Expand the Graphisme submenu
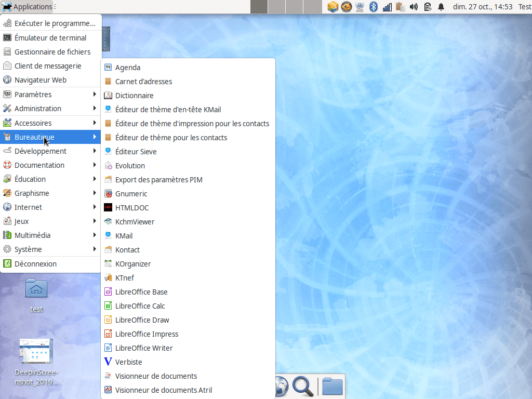Image resolution: width=532 pixels, height=399 pixels. 50,193
